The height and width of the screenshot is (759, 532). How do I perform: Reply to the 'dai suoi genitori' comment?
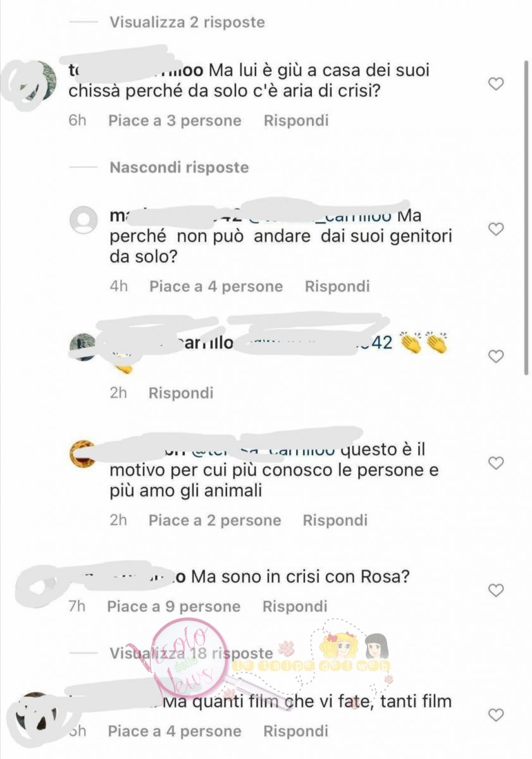coord(337,287)
